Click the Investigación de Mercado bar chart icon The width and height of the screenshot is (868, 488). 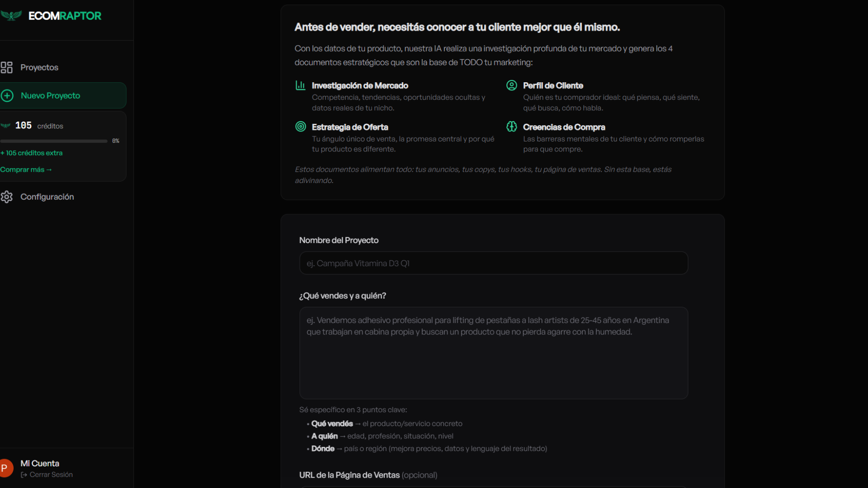(301, 85)
